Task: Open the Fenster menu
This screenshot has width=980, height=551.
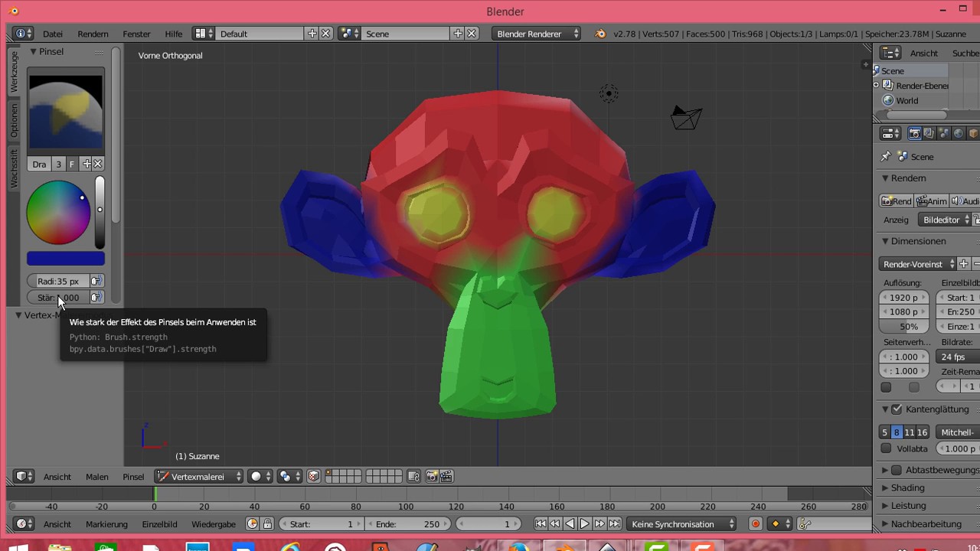Action: (x=136, y=34)
